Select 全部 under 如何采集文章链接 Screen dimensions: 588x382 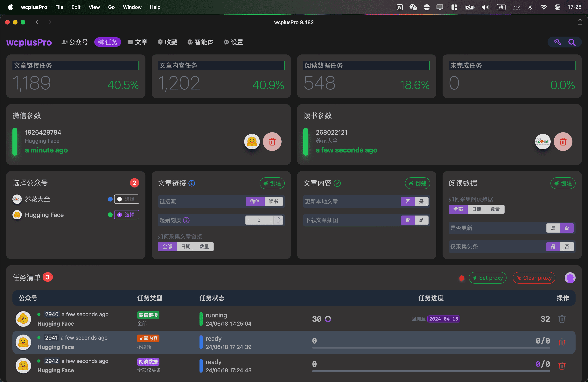click(x=167, y=247)
